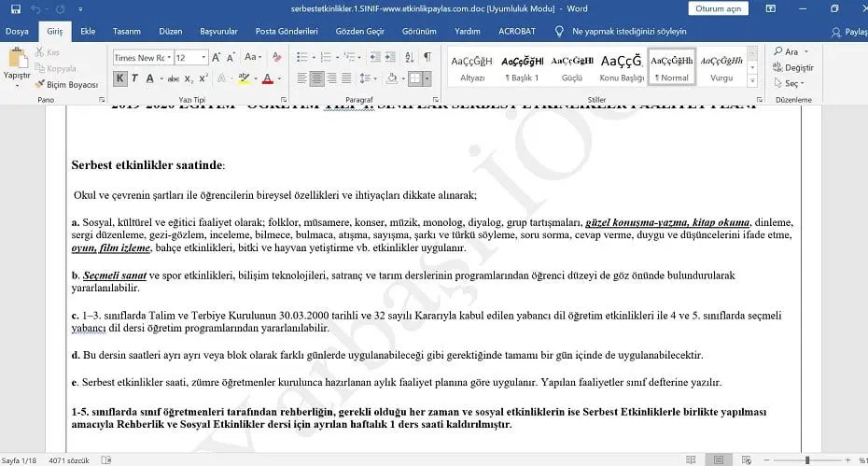This screenshot has width=868, height=466.
Task: Align text right icon
Action: (x=331, y=78)
